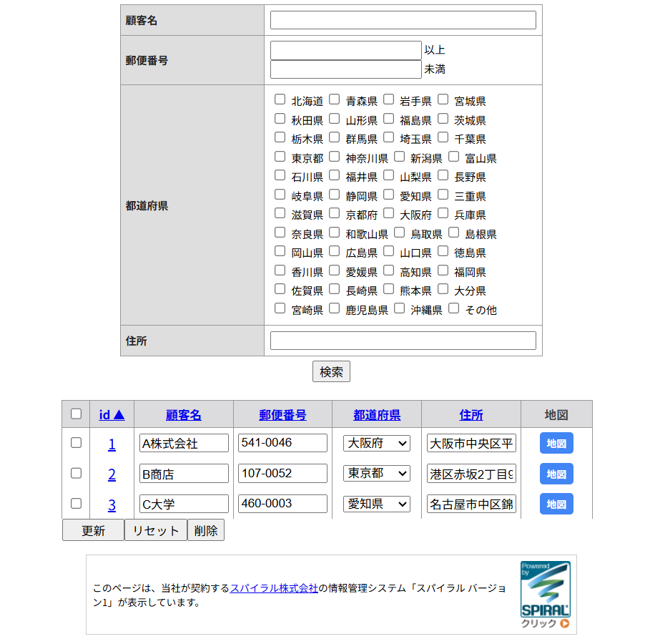Enable the 沖縄県 checkbox

click(399, 308)
